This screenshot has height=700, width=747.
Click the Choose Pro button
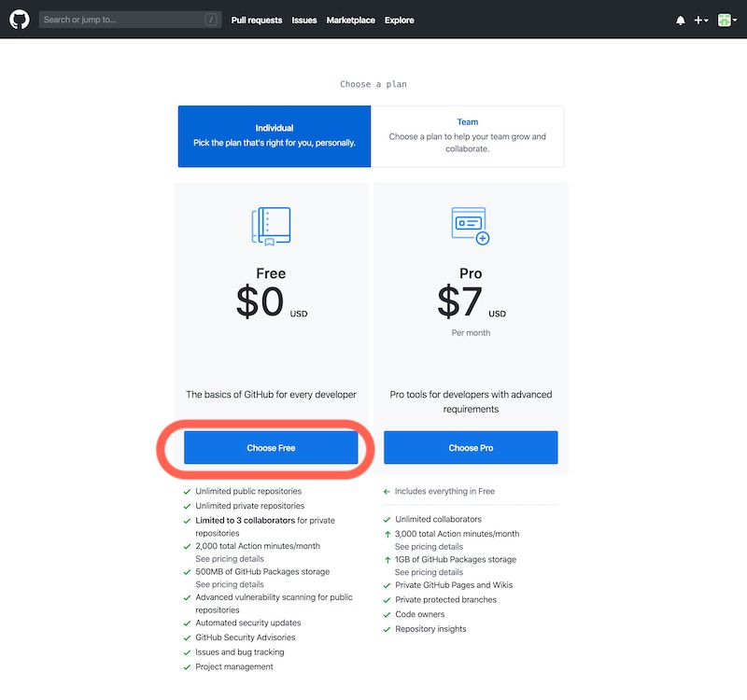(x=471, y=448)
